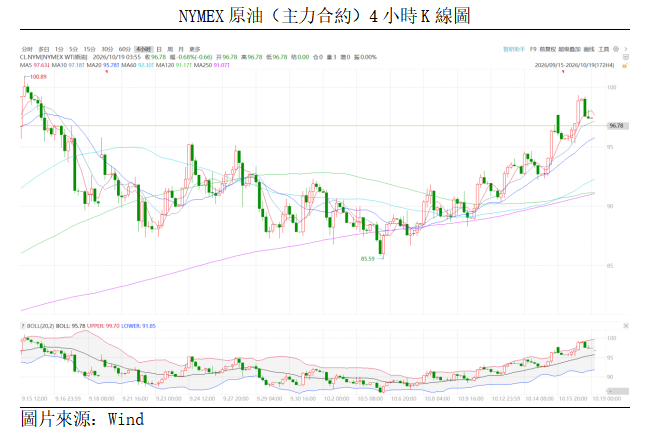Screen dimensions: 646x445
Task: Switch chart to 15分 period
Action: (x=89, y=49)
